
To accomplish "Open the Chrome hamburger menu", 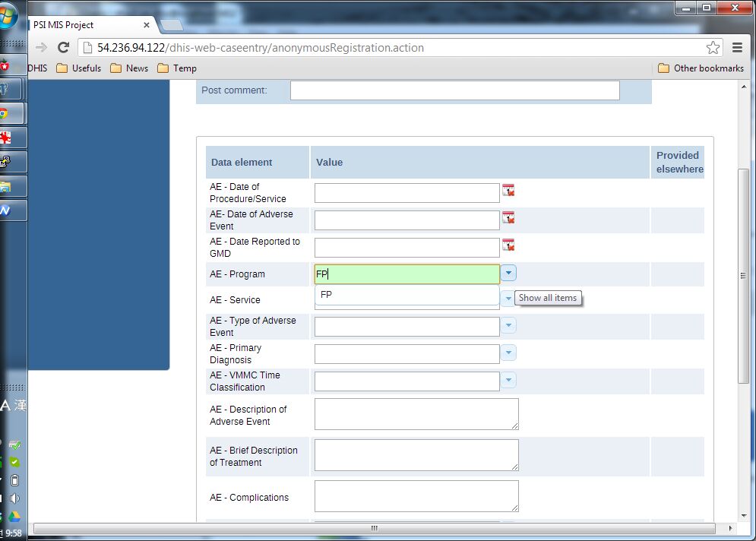I will click(737, 47).
